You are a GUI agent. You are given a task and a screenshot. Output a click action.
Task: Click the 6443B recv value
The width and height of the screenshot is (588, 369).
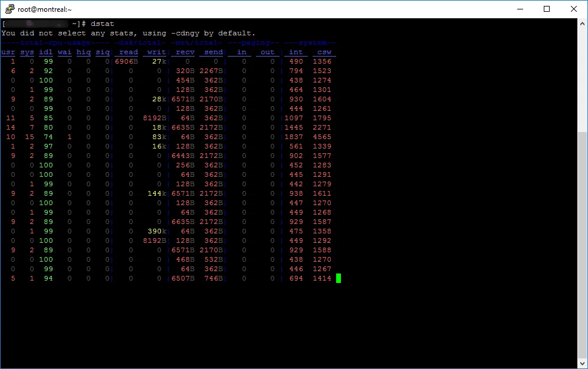tap(183, 156)
